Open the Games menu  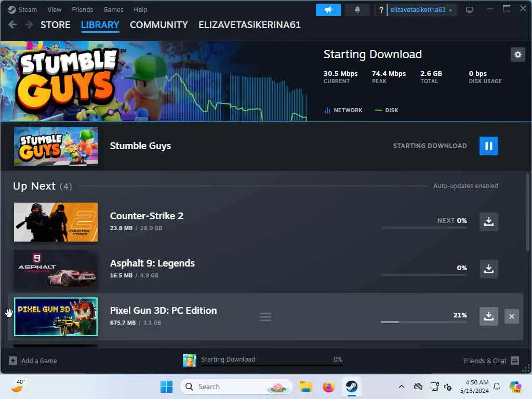point(113,9)
